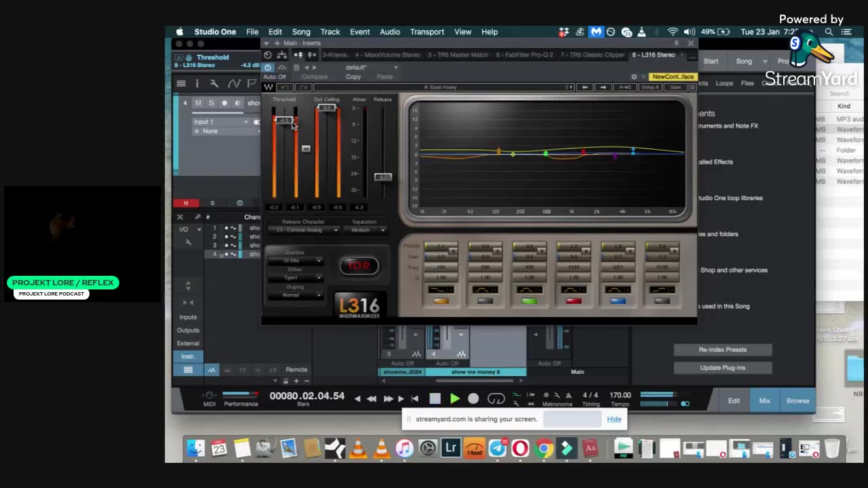
Task: Click the round Record button in the transport
Action: 473,399
